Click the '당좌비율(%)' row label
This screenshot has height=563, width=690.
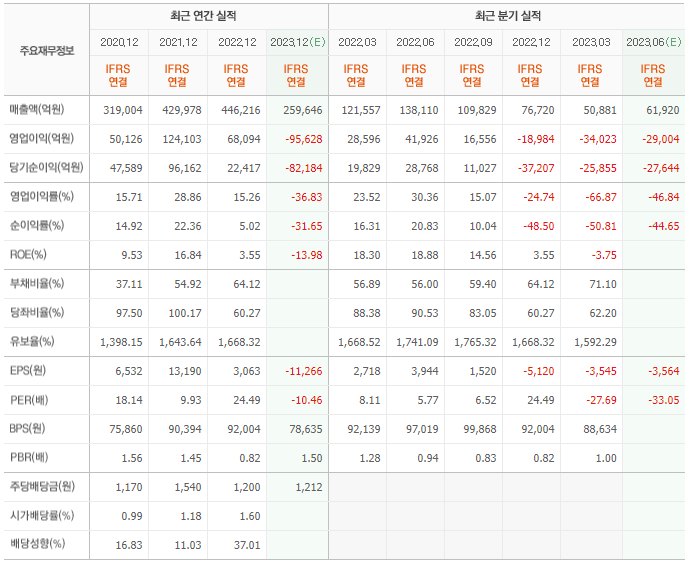tap(37, 313)
